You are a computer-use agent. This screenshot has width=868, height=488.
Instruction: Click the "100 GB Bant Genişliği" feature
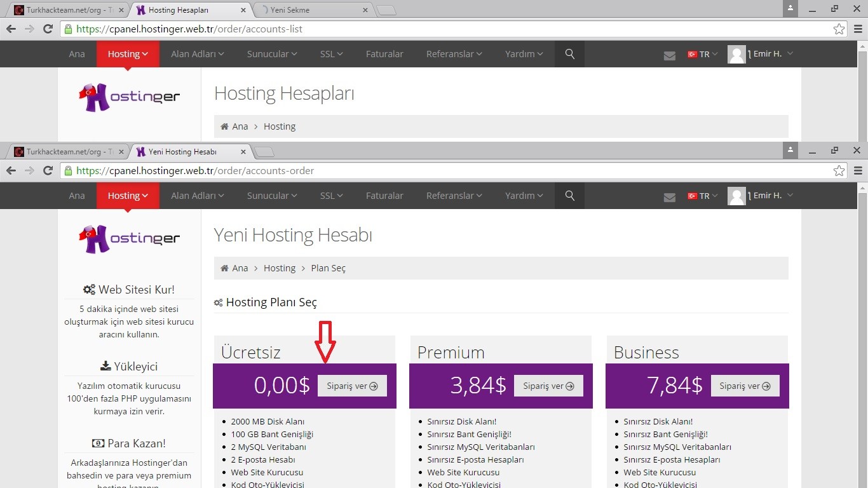(272, 434)
